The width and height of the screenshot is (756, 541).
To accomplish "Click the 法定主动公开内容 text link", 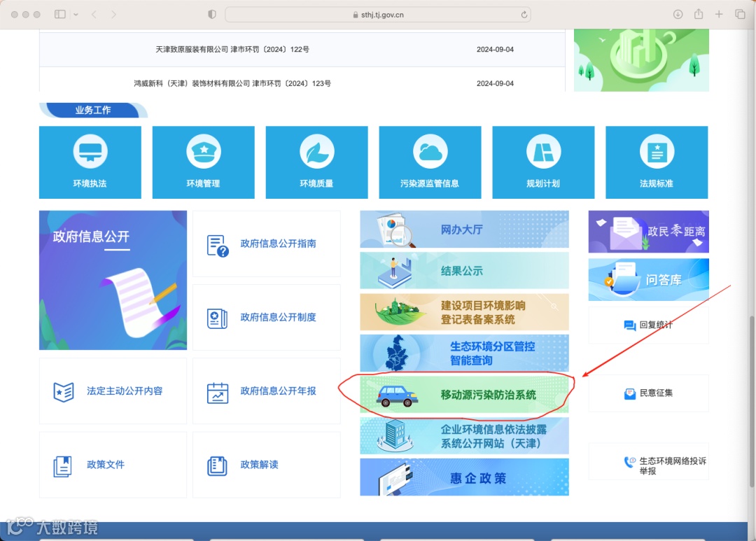I will [x=125, y=391].
